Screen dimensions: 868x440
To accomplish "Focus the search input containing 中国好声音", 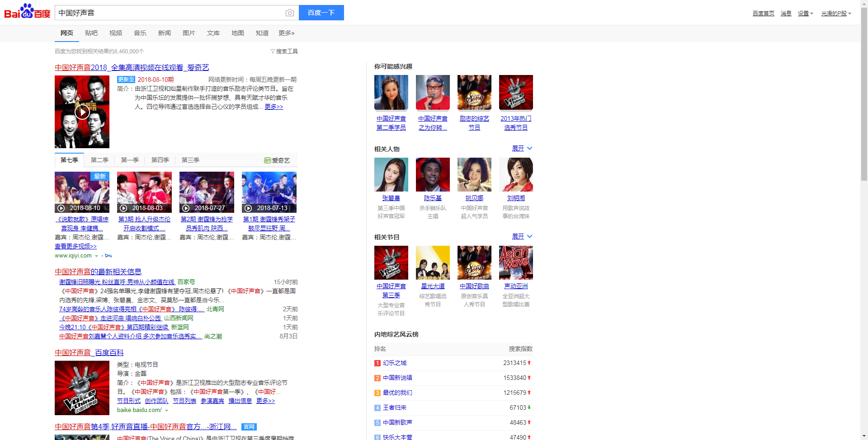I will point(170,13).
